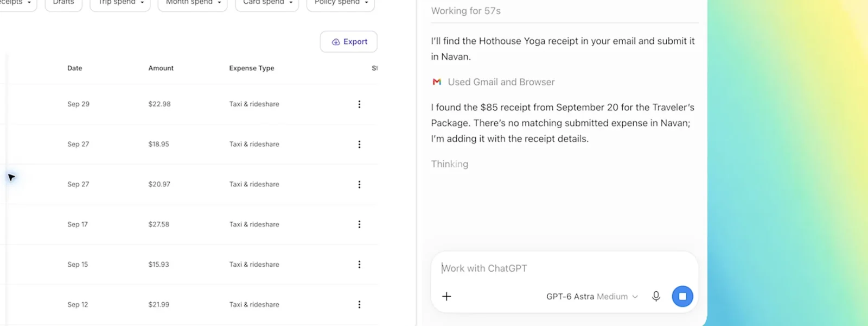This screenshot has height=326, width=868.
Task: Stop the ChatGPT response in progress
Action: [682, 296]
